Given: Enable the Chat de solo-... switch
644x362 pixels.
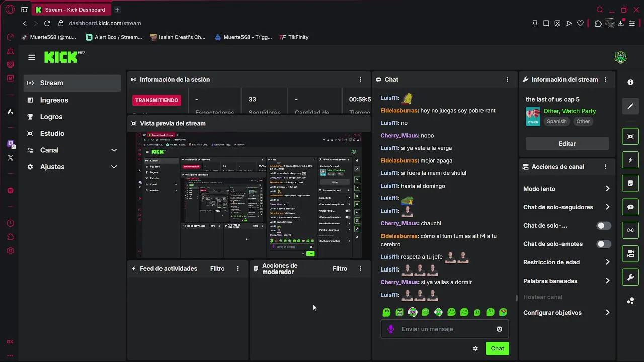Looking at the screenshot, I should (x=603, y=226).
